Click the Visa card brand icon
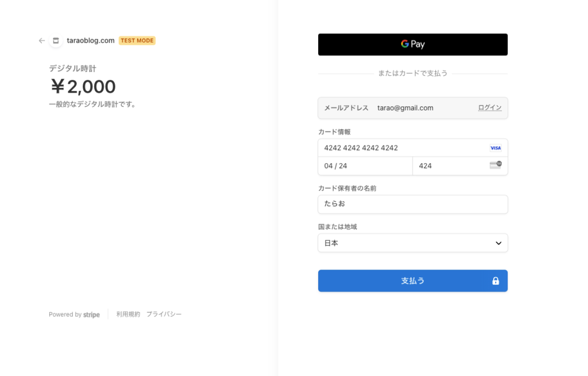This screenshot has height=376, width=588. (x=496, y=148)
